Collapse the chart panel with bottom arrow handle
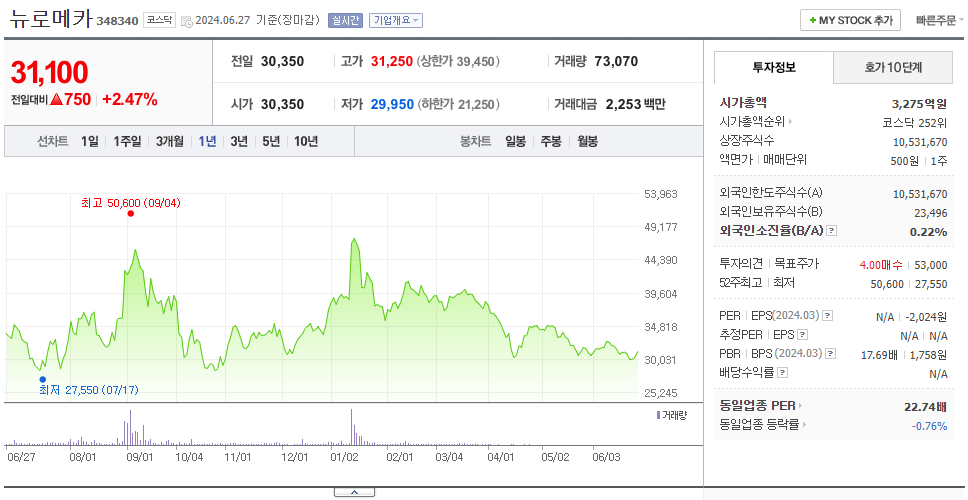 (x=354, y=492)
